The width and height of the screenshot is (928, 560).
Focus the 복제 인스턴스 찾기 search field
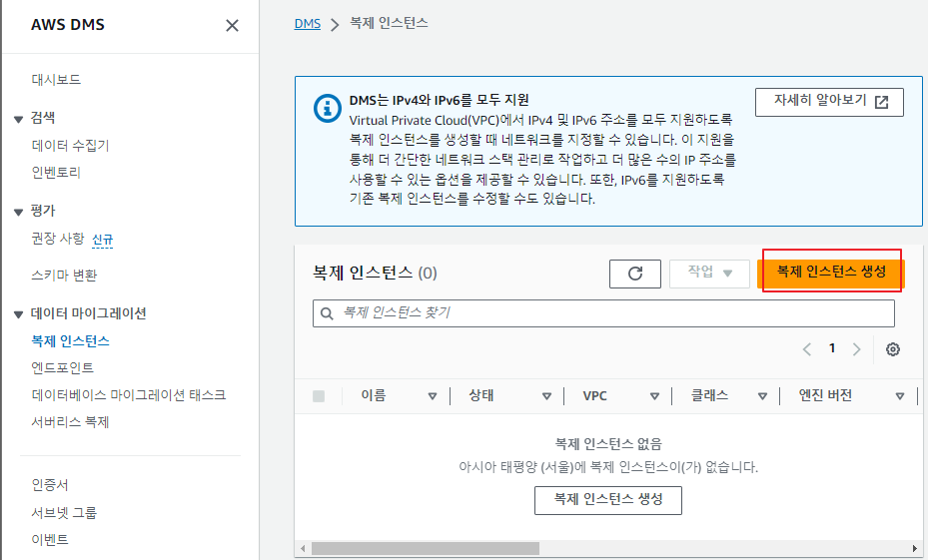[x=603, y=313]
